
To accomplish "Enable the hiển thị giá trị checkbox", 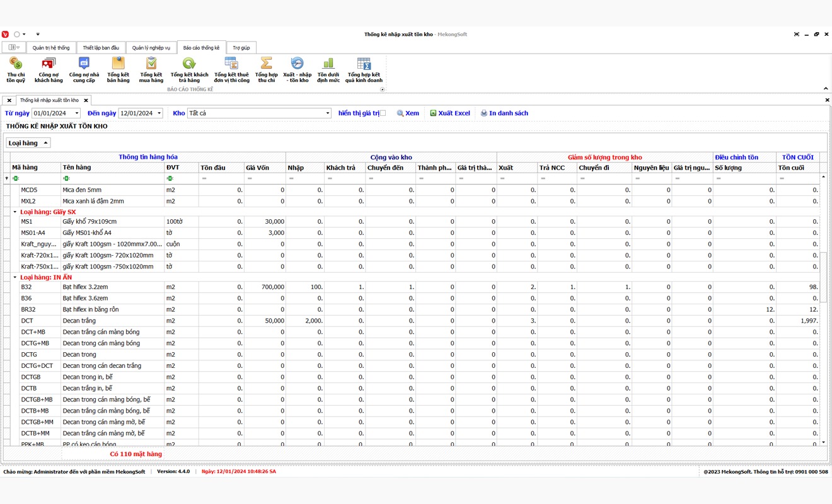I will tap(383, 113).
